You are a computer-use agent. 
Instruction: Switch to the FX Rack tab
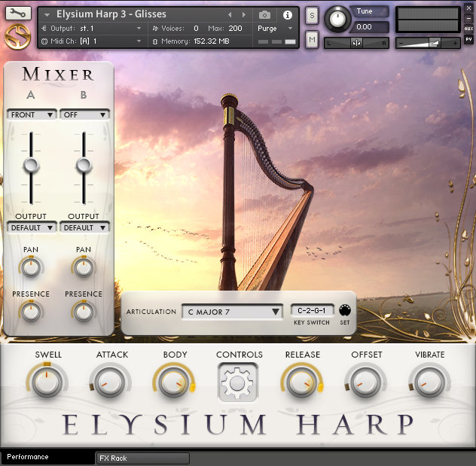point(142,458)
